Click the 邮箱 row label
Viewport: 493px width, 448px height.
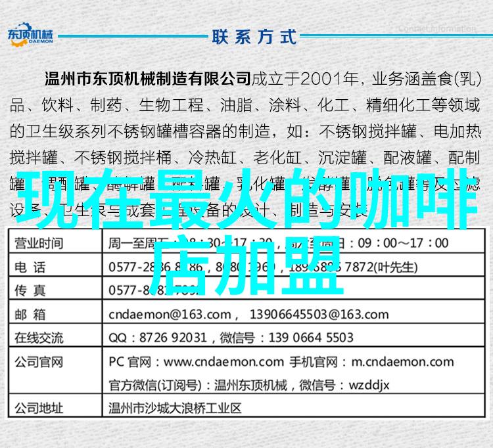(30, 314)
